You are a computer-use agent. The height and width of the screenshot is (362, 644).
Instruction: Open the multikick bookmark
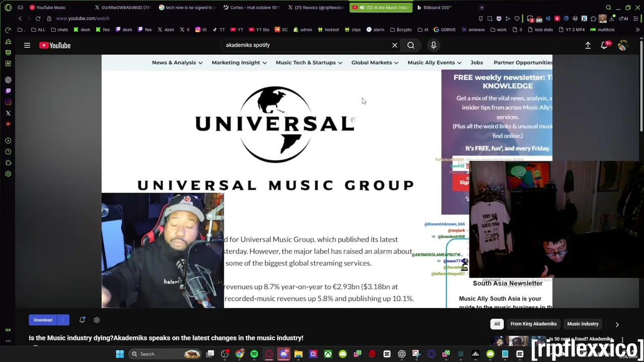click(602, 30)
